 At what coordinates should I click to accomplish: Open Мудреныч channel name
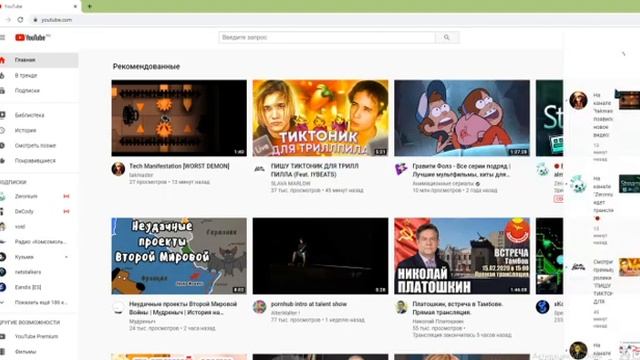click(x=142, y=322)
